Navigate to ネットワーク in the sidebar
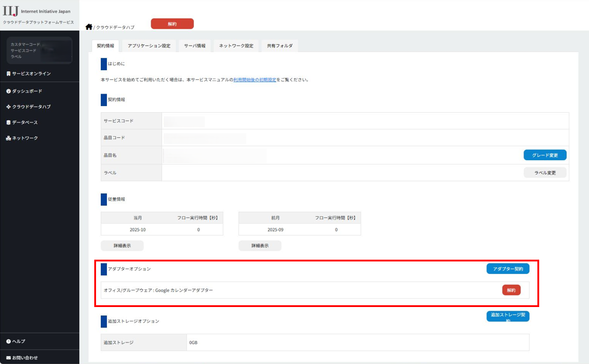 click(25, 138)
